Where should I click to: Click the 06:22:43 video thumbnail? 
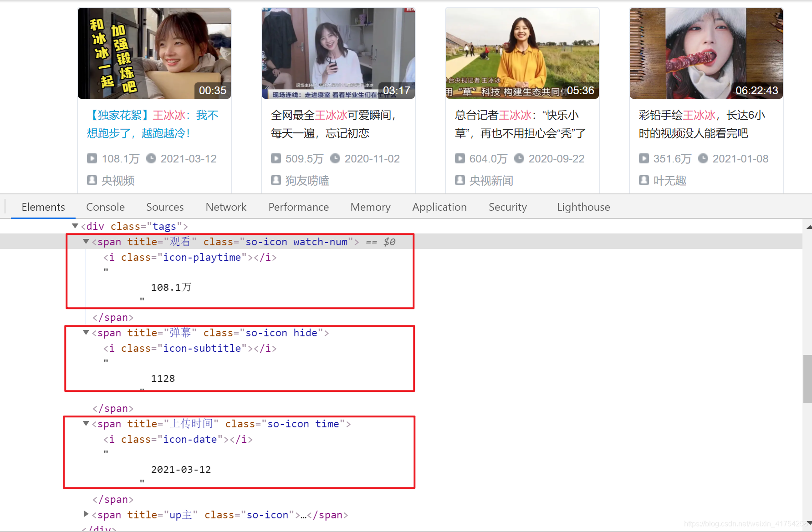click(x=706, y=53)
